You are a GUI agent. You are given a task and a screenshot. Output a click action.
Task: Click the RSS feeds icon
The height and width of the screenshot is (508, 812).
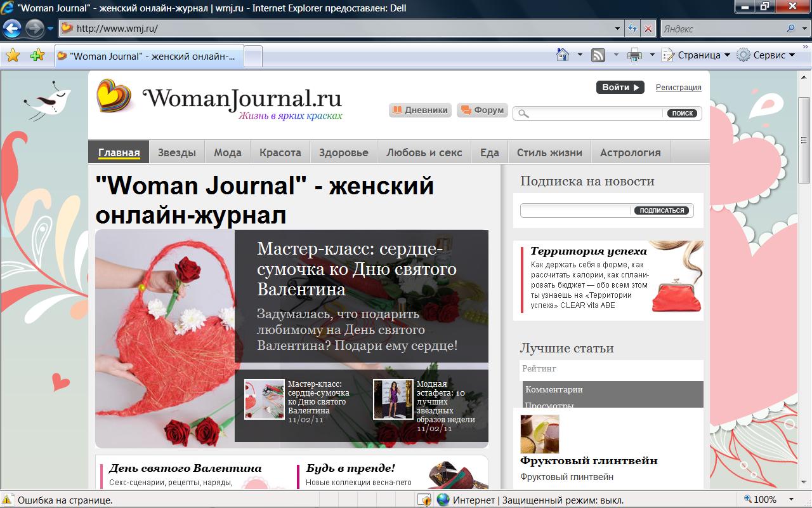(x=598, y=55)
